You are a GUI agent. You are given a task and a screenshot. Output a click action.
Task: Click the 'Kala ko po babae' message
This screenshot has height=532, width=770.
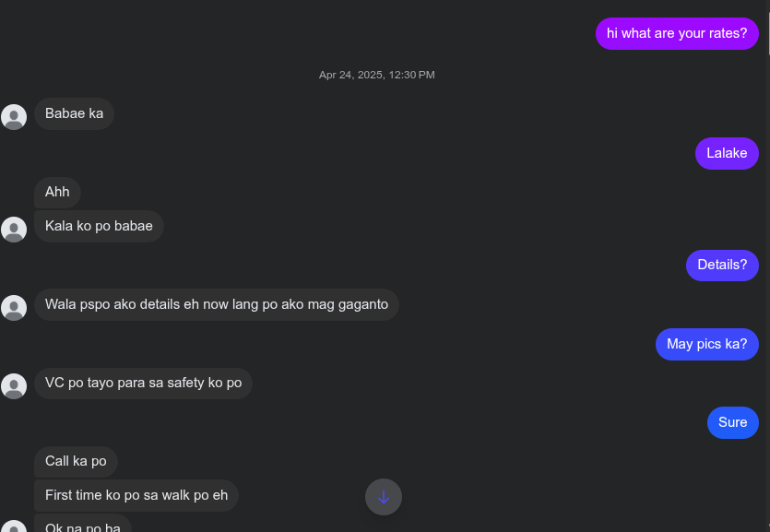pyautogui.click(x=99, y=226)
